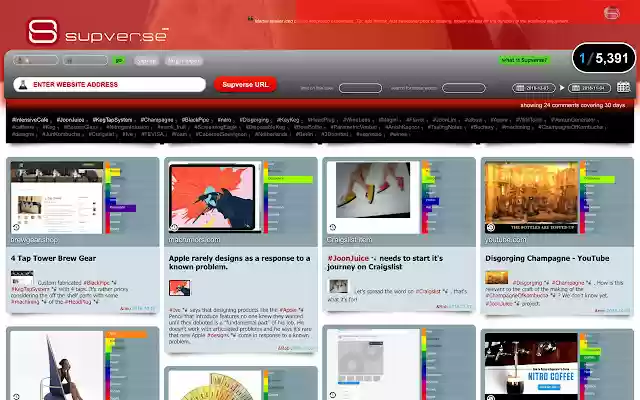Open the 4 Tap Tower Brew Gear title

pos(53,258)
